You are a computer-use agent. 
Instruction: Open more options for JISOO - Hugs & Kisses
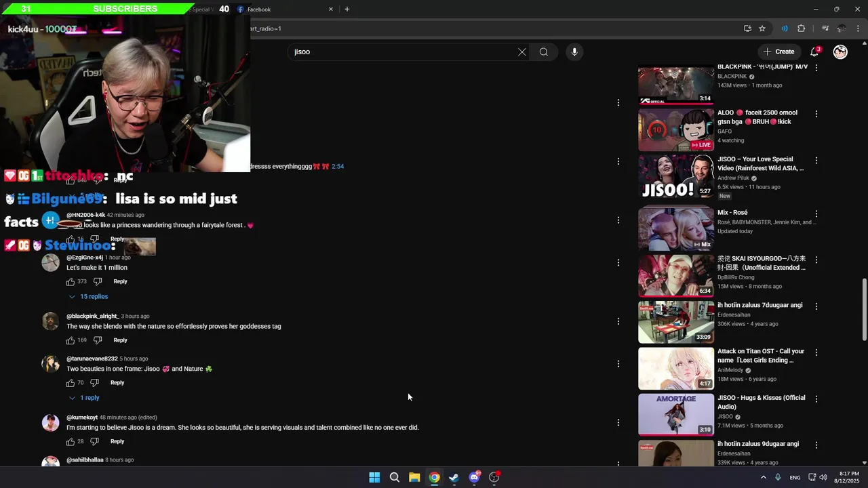coord(816,399)
